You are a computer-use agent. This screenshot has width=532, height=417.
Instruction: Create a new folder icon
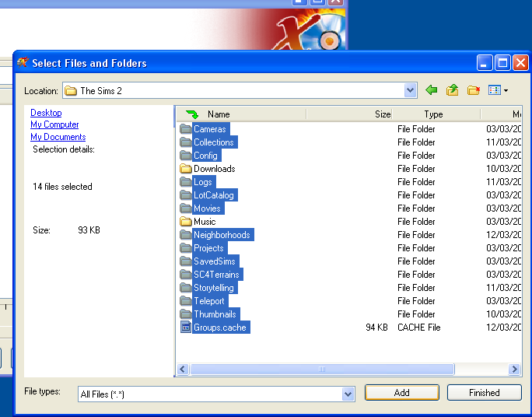coord(474,90)
